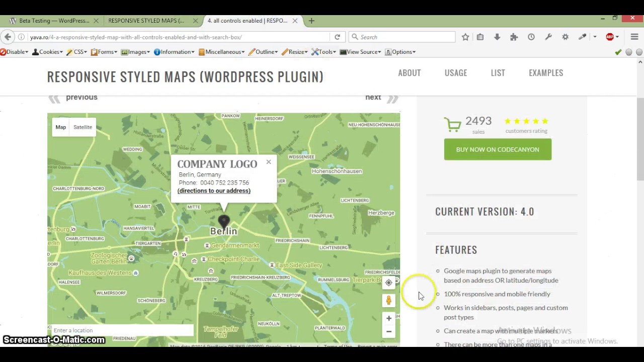
Task: Click the five-star customers rating
Action: (x=526, y=121)
